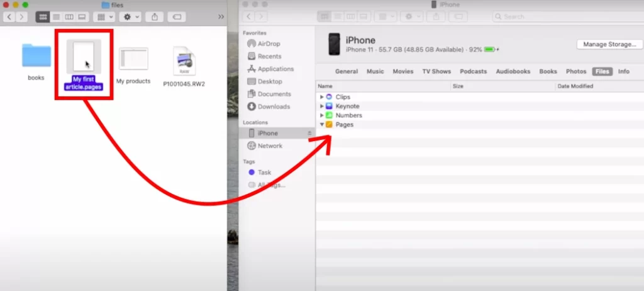Open Recents in sidebar

pos(269,57)
